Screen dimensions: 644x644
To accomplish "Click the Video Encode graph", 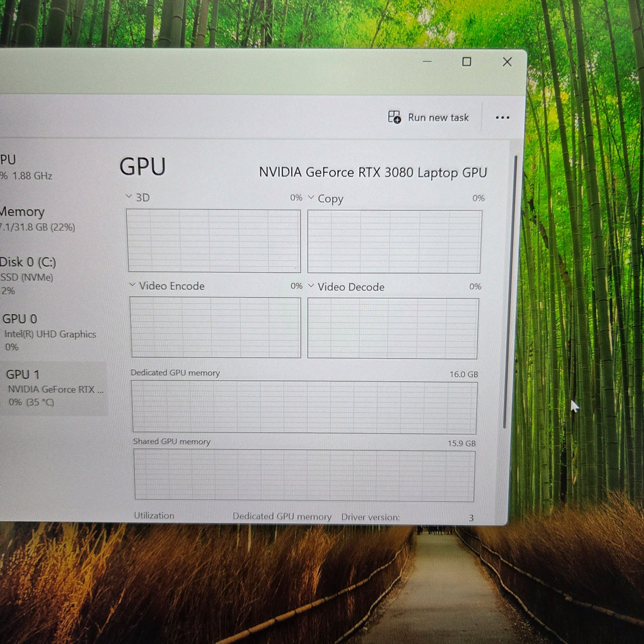I will (x=216, y=327).
